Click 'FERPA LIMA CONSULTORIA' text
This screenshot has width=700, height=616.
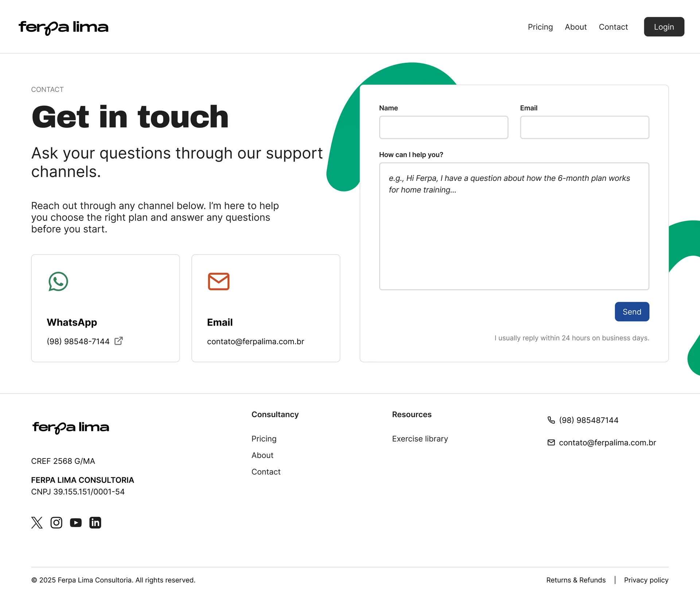83,480
